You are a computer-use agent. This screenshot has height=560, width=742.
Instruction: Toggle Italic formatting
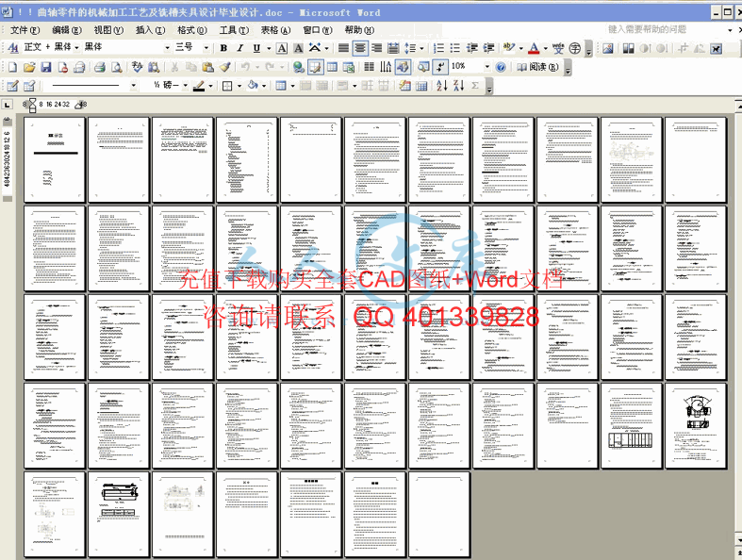239,48
